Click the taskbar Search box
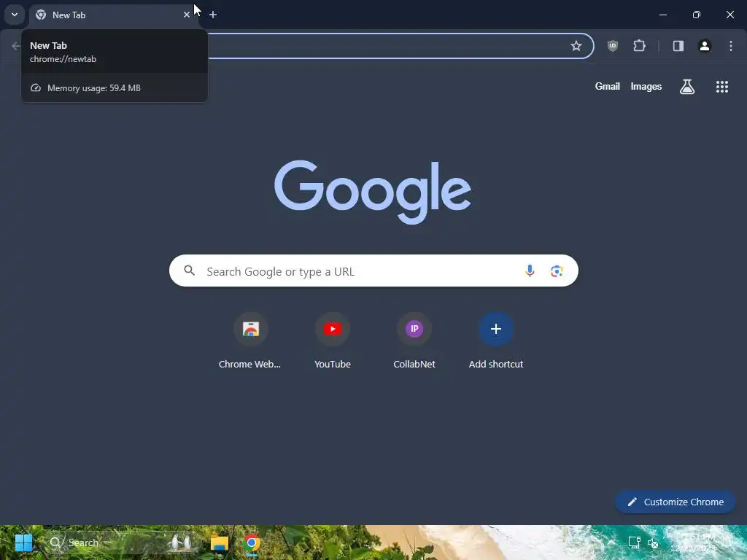The width and height of the screenshot is (747, 560). (x=122, y=542)
